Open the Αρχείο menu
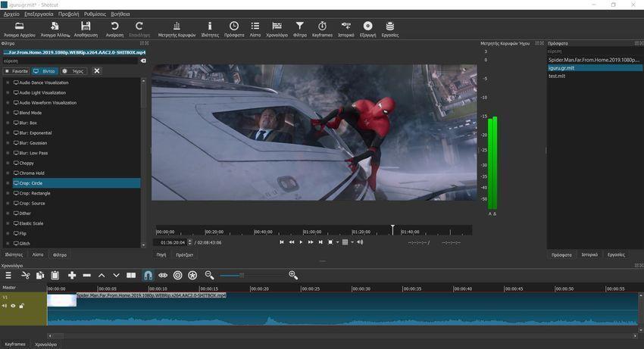Image resolution: width=644 pixels, height=349 pixels. pos(11,14)
